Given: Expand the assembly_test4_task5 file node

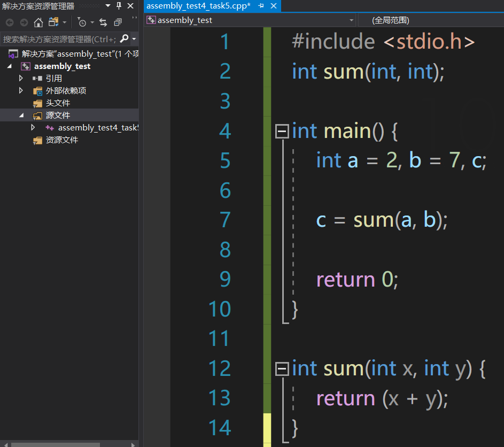Looking at the screenshot, I should (x=33, y=127).
